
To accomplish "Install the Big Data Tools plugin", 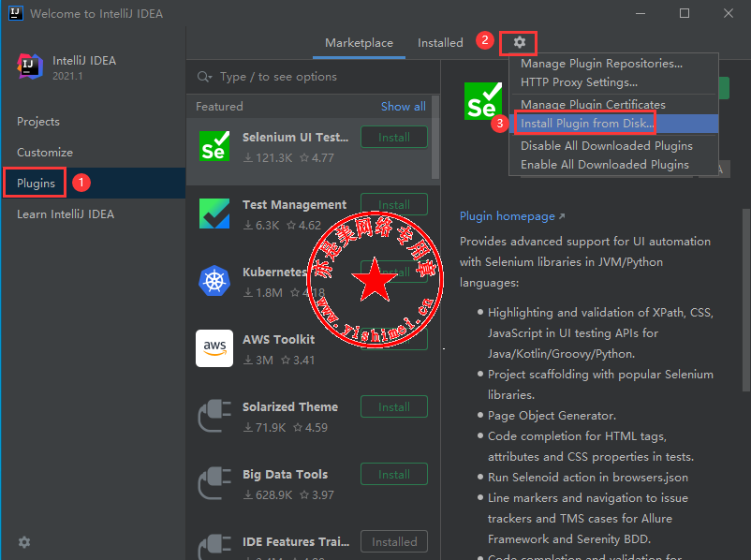I will coord(393,475).
